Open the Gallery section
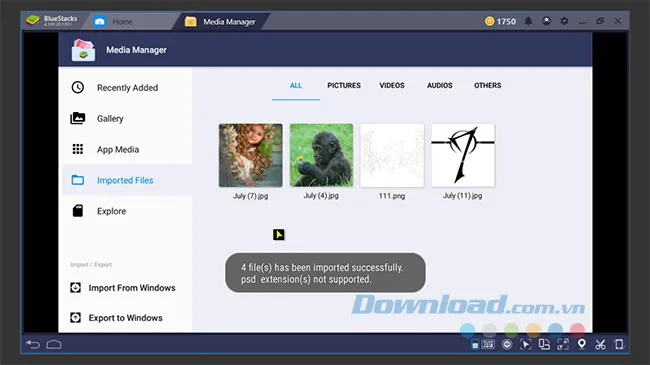This screenshot has height=365, width=650. (127, 119)
